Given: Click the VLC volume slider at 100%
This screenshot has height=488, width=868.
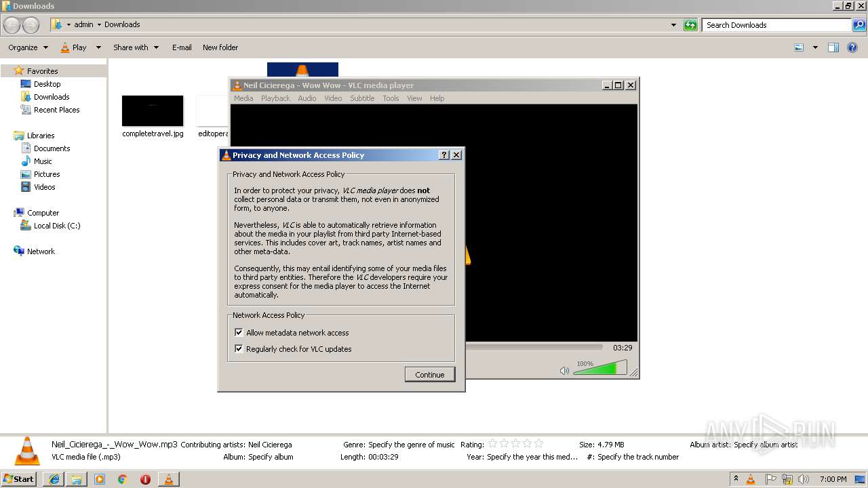Looking at the screenshot, I should (x=600, y=368).
